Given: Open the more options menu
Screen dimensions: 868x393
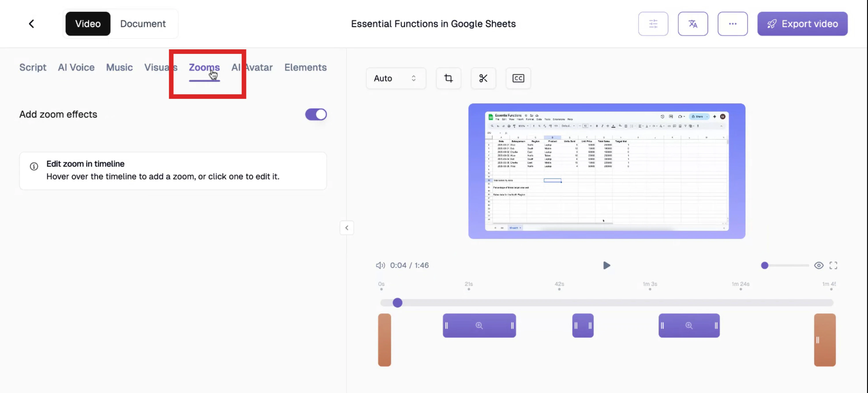Looking at the screenshot, I should point(733,24).
